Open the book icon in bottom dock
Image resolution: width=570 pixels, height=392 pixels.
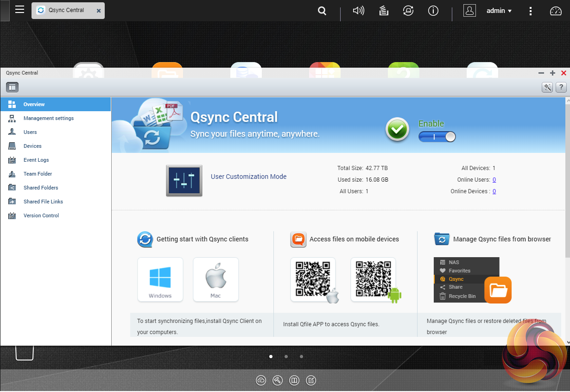pyautogui.click(x=294, y=380)
